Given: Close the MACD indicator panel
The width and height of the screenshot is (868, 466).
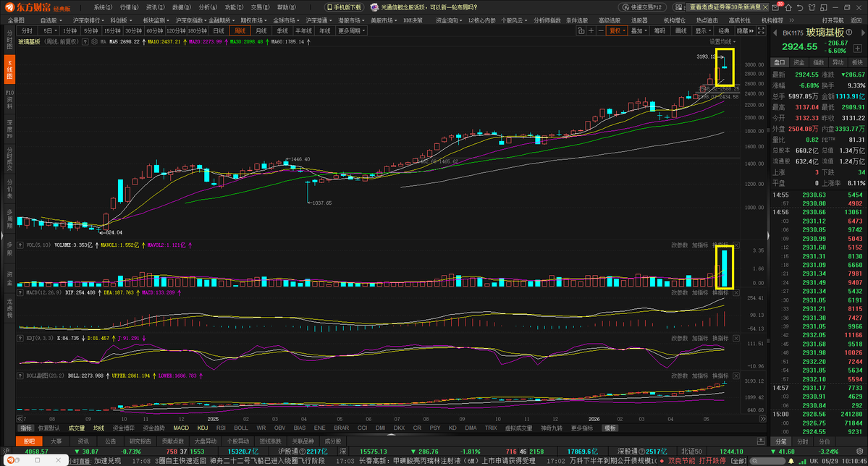Looking at the screenshot, I should [x=736, y=292].
